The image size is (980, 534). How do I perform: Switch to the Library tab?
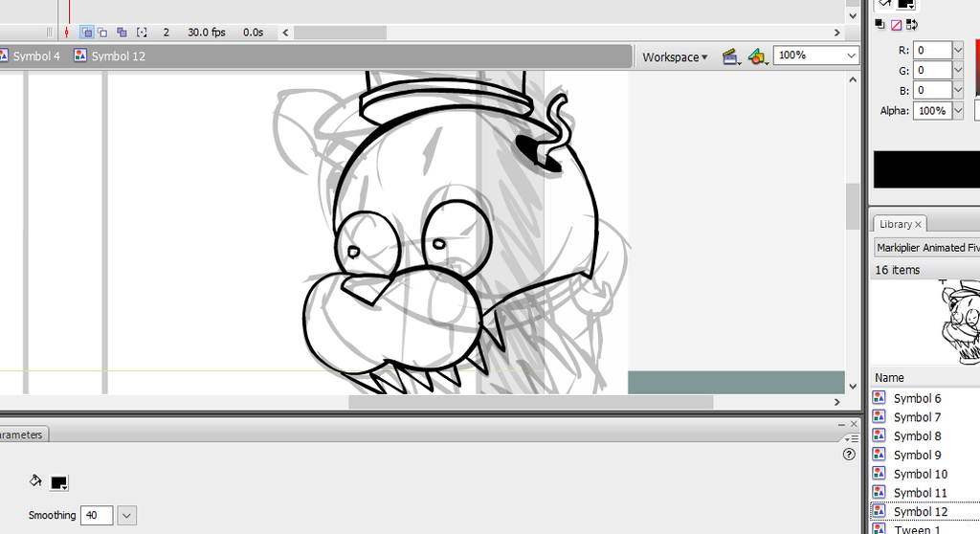pyautogui.click(x=896, y=224)
